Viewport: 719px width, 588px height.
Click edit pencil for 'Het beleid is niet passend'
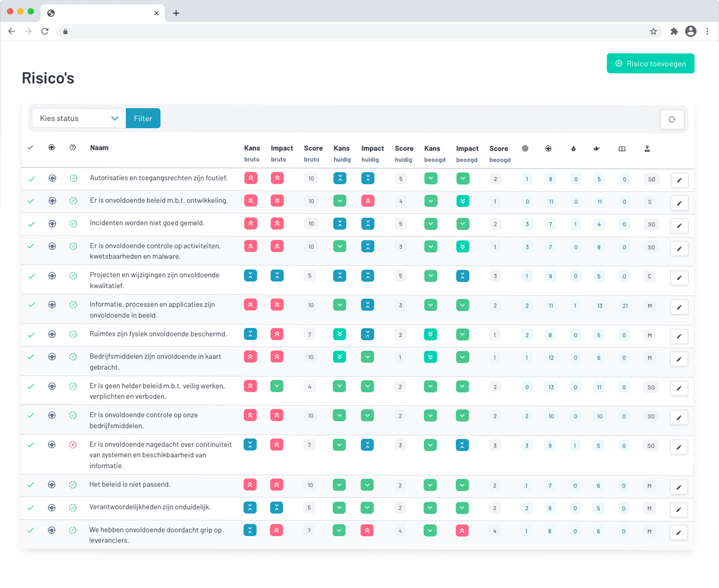point(678,487)
